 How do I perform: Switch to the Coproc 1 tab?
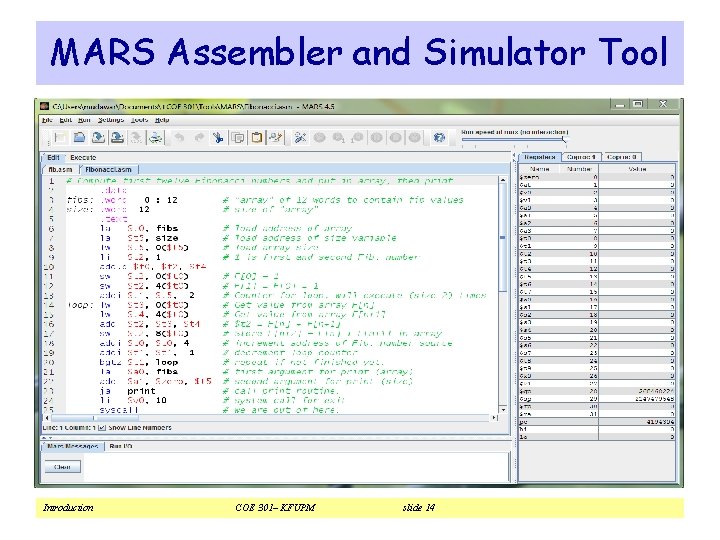581,157
